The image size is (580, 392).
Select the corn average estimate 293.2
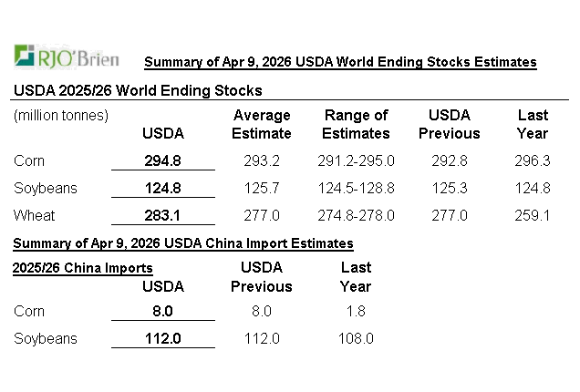tap(262, 161)
